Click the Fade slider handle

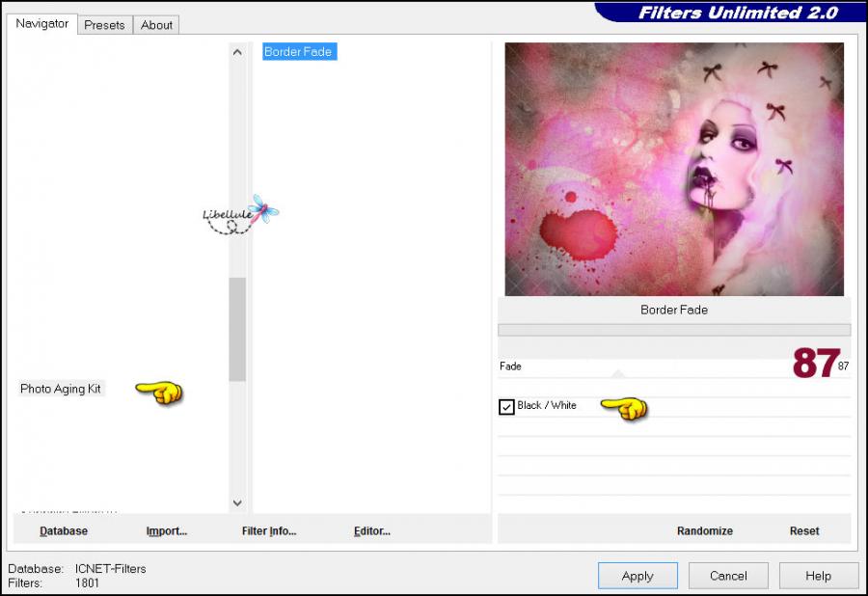(618, 374)
